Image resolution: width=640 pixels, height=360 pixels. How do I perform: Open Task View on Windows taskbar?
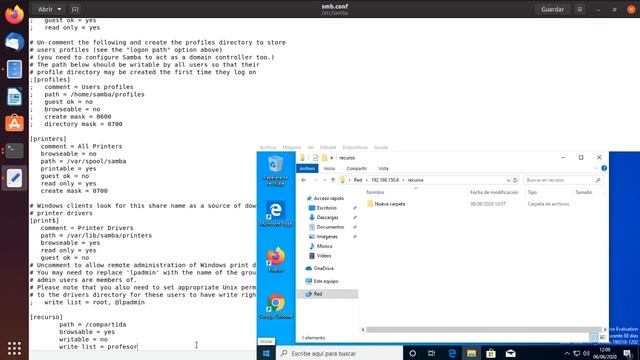431,353
